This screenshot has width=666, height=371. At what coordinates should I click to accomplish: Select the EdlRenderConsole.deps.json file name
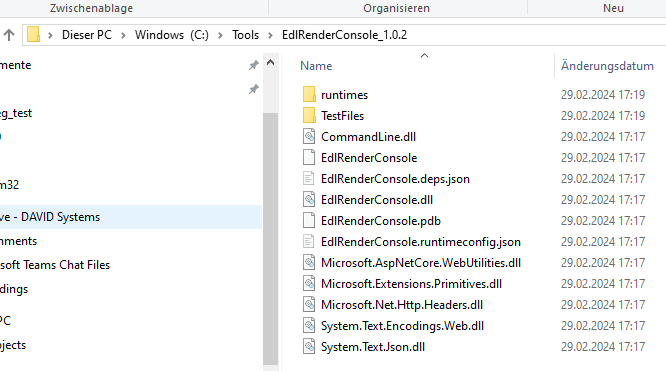[x=395, y=179]
